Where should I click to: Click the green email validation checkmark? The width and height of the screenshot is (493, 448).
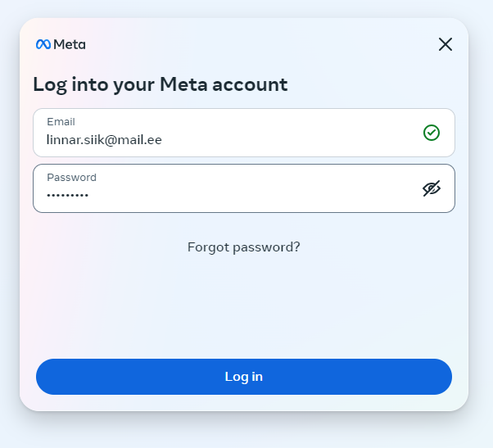pyautogui.click(x=432, y=133)
